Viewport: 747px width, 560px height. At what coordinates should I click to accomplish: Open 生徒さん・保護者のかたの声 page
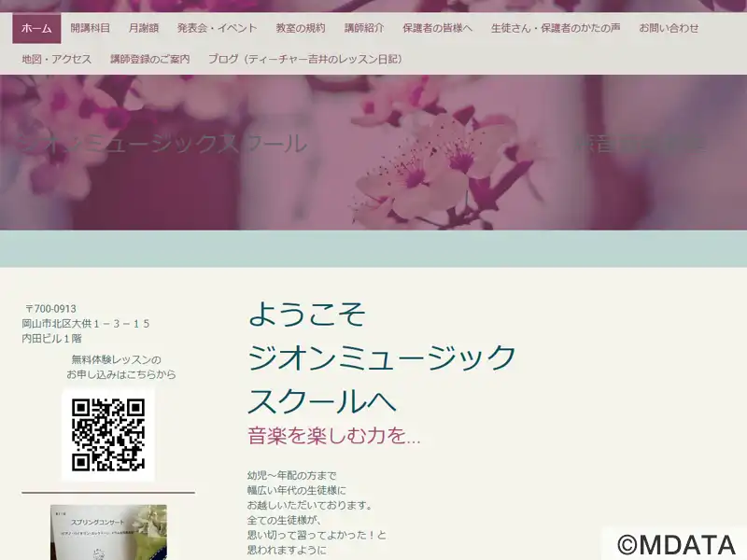(x=555, y=28)
